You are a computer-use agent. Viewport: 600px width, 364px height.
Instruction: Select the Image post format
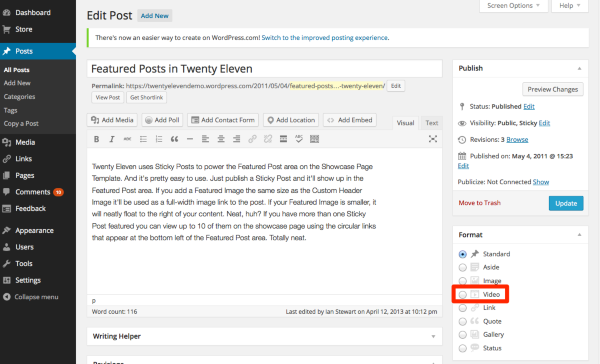click(463, 281)
